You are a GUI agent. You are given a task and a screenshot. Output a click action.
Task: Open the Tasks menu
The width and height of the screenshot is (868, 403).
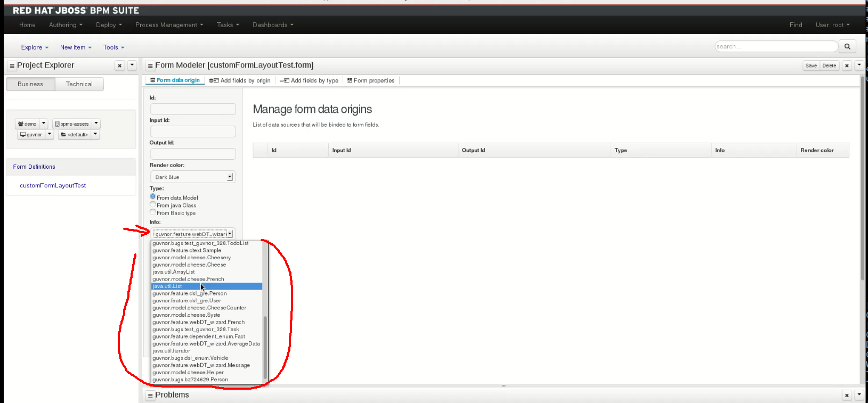click(228, 25)
